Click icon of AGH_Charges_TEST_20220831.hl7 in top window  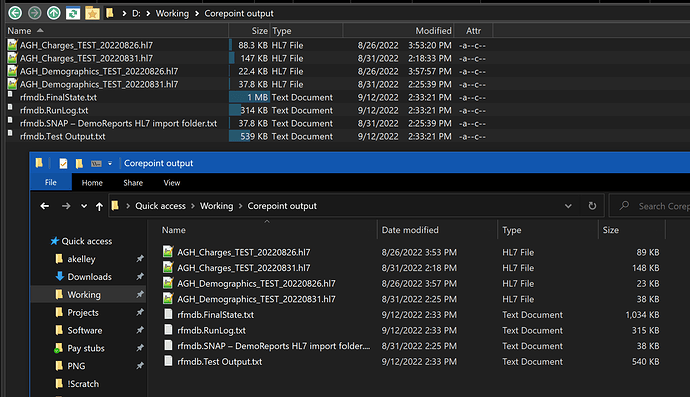click(x=12, y=58)
